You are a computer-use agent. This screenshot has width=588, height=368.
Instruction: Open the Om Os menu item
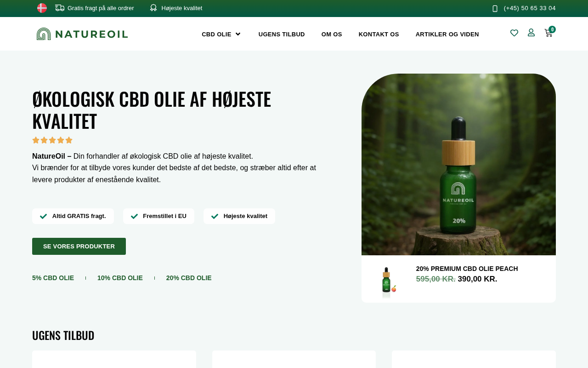[332, 34]
